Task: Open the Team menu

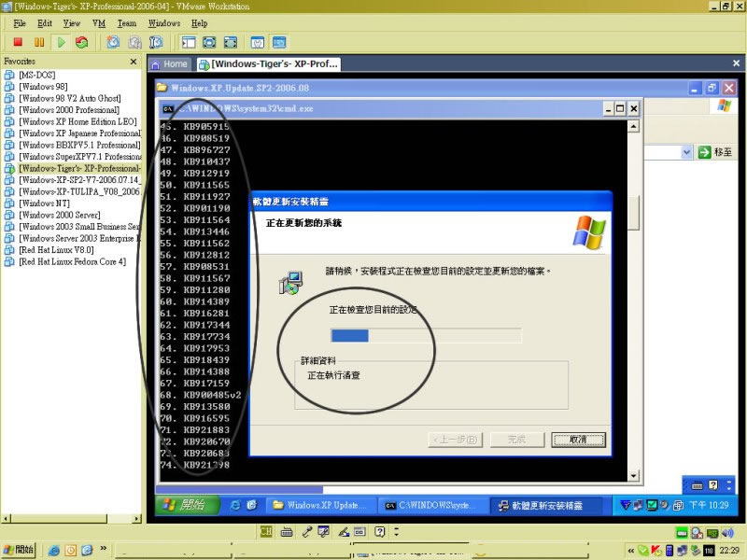Action: 127,22
